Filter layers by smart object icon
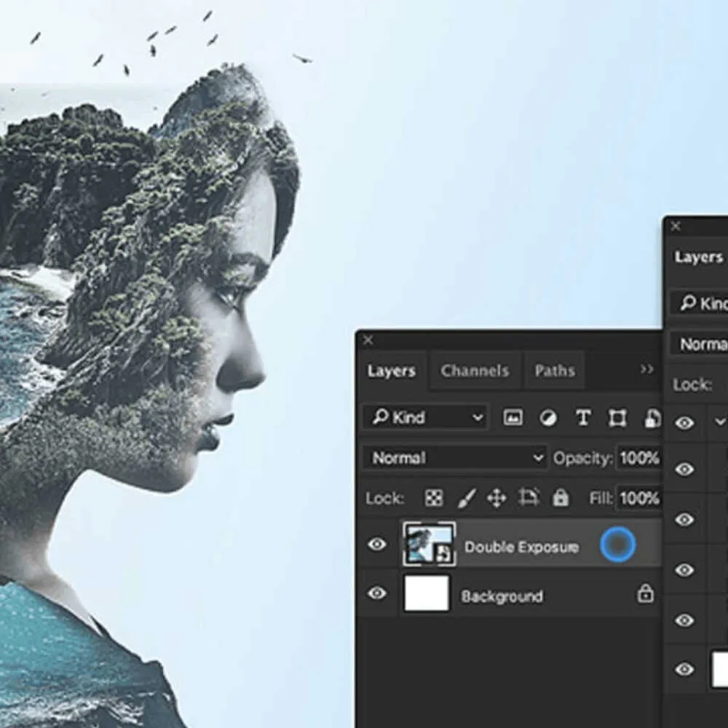Screen dimensions: 728x728 coord(652,418)
